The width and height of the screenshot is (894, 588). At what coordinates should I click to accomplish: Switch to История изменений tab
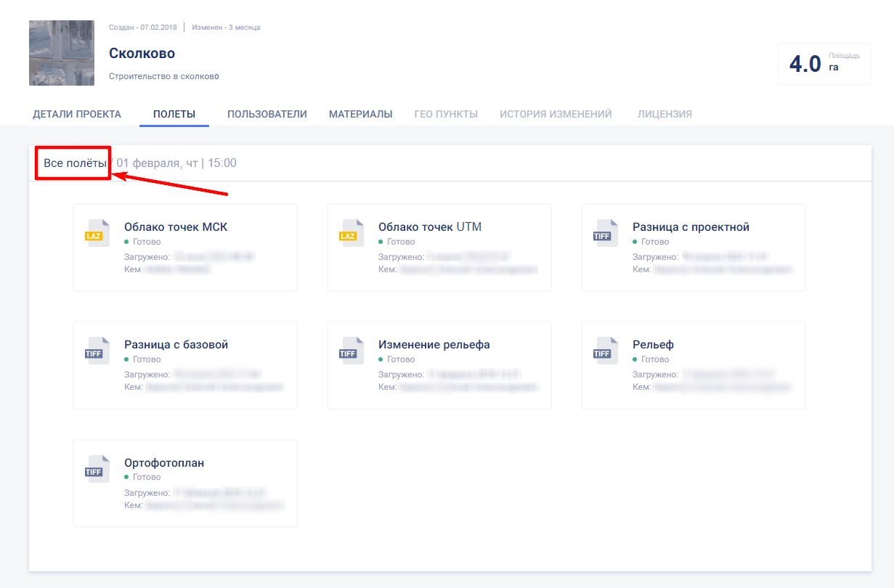pyautogui.click(x=556, y=114)
